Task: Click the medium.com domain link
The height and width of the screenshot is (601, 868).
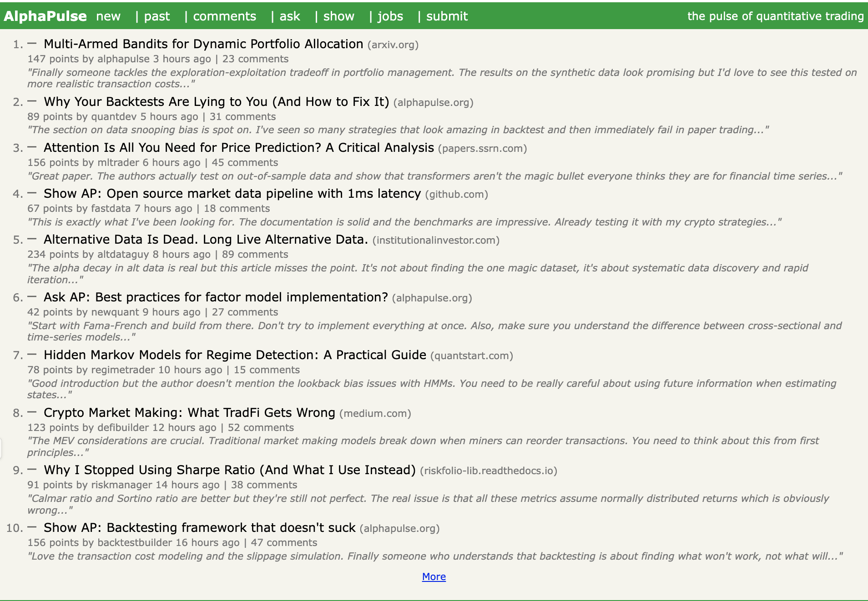Action: click(x=375, y=414)
